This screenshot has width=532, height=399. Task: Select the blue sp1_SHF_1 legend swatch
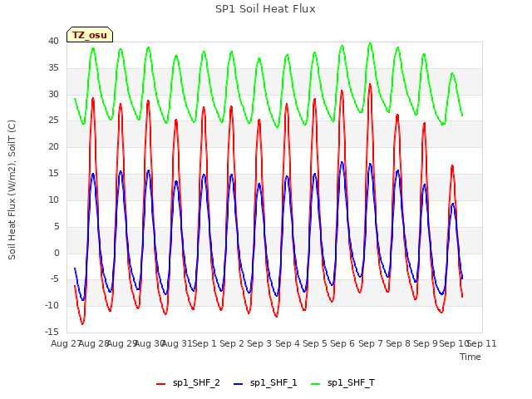point(239,383)
